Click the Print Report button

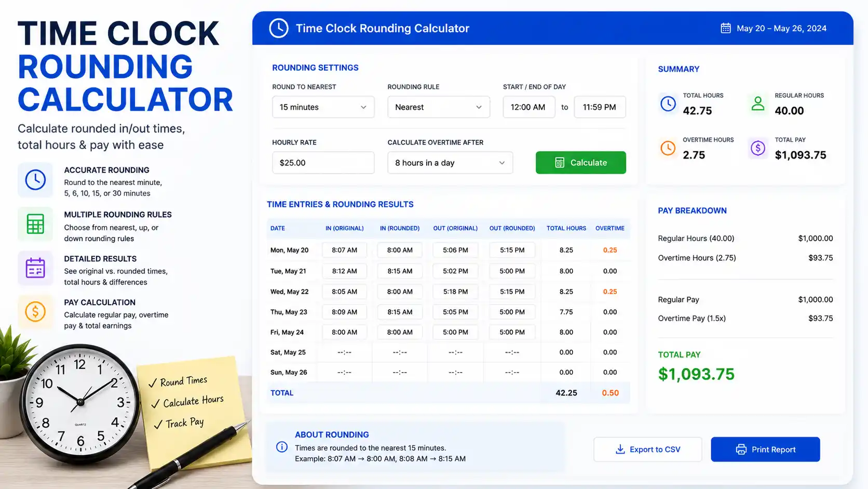pos(765,450)
